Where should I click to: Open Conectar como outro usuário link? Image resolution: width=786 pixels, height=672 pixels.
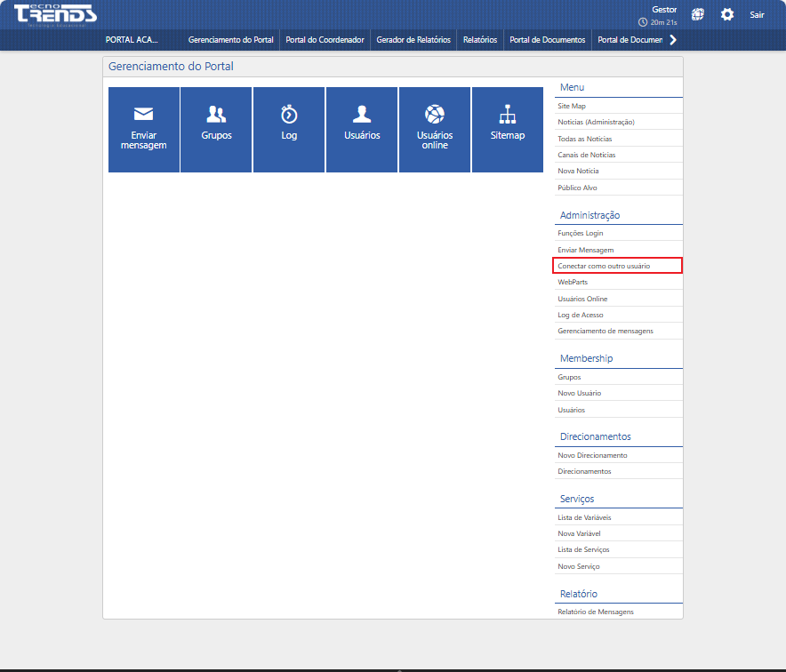pos(604,266)
